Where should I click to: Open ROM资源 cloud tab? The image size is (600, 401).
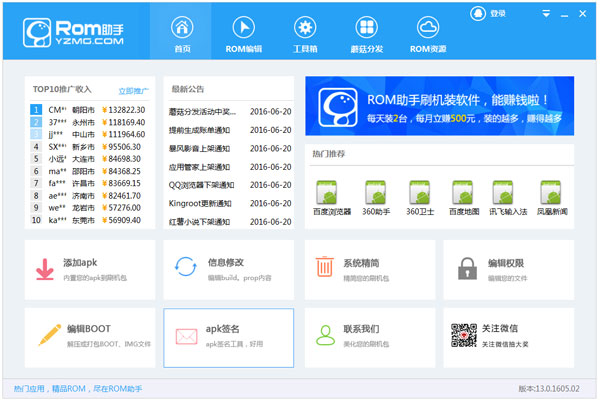click(x=428, y=33)
